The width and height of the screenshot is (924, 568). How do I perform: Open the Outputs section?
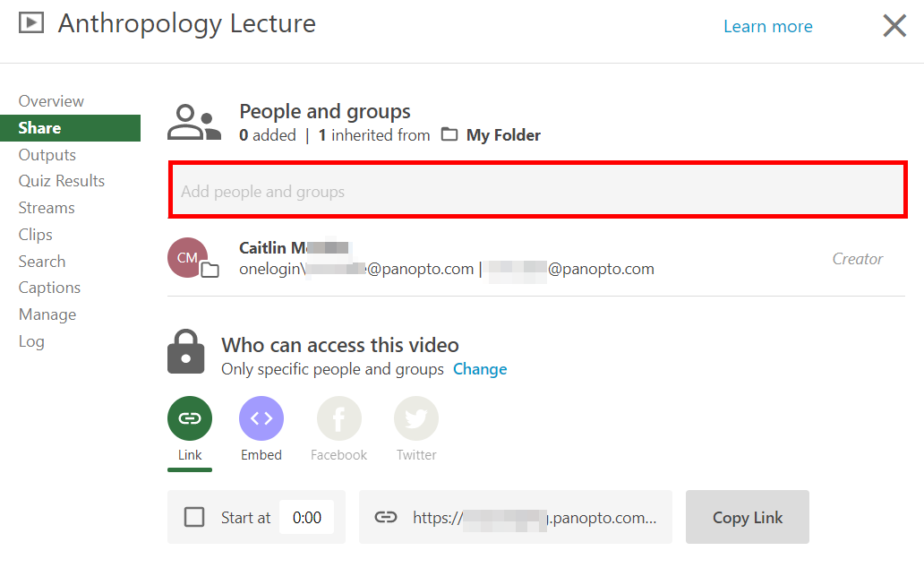pyautogui.click(x=47, y=154)
